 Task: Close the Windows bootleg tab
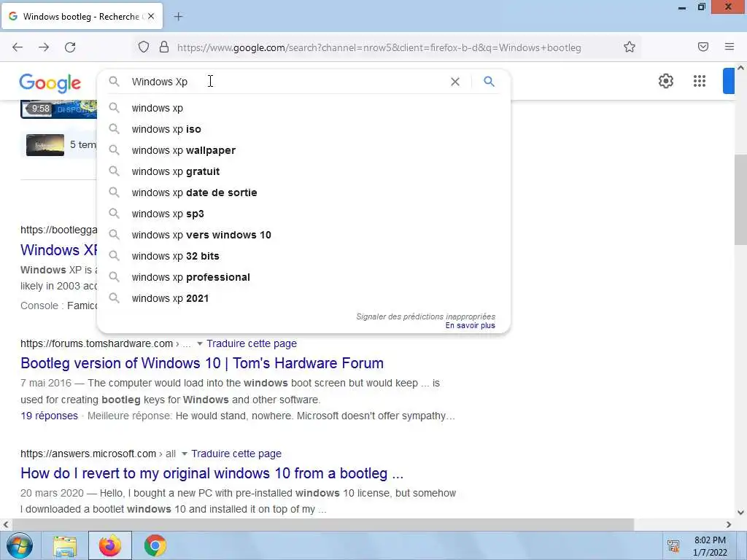pyautogui.click(x=151, y=16)
